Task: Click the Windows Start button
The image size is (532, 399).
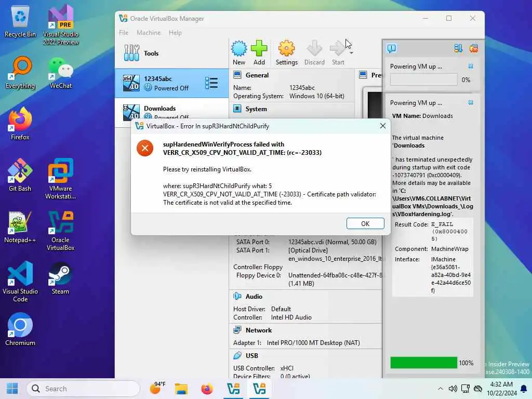Action: pos(12,389)
